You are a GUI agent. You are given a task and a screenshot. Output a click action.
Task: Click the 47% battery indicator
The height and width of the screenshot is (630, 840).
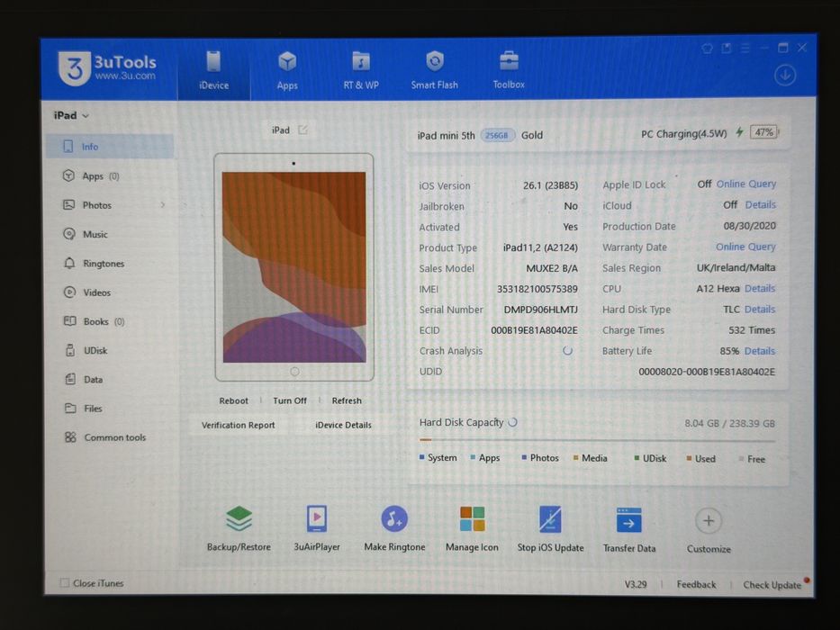click(764, 132)
